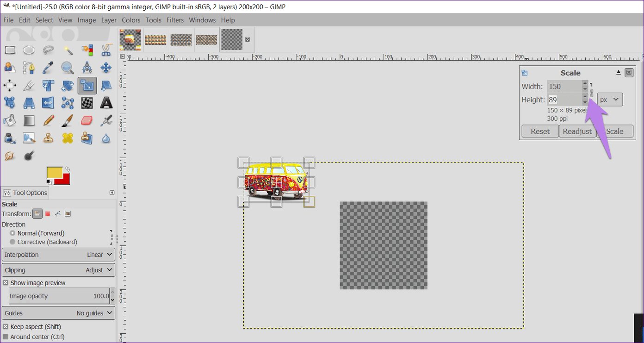This screenshot has height=343, width=644.
Task: Open the Interpolation dropdown
Action: 58,255
